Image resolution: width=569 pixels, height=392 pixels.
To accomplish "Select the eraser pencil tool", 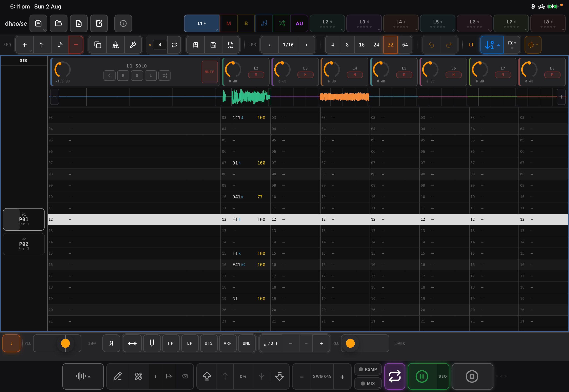I will click(x=138, y=376).
